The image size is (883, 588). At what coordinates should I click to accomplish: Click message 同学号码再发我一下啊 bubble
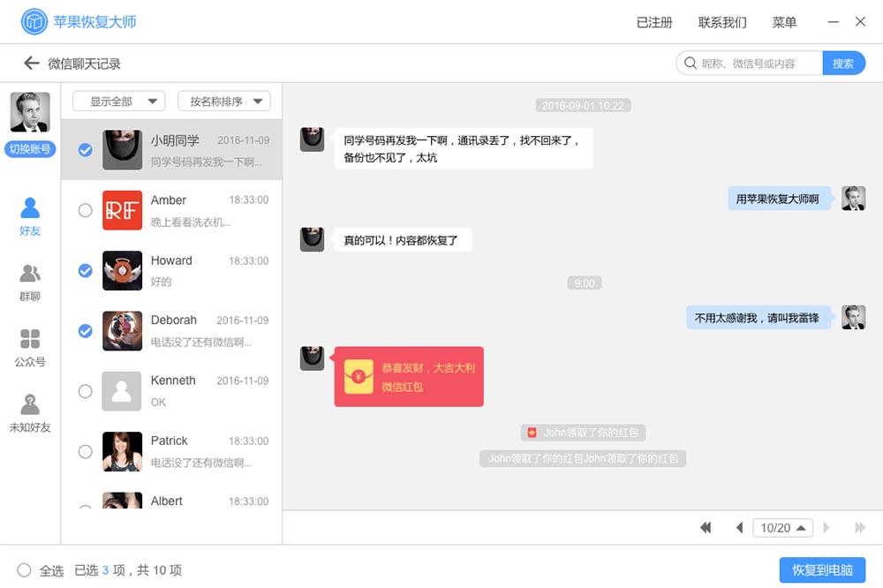tap(464, 148)
